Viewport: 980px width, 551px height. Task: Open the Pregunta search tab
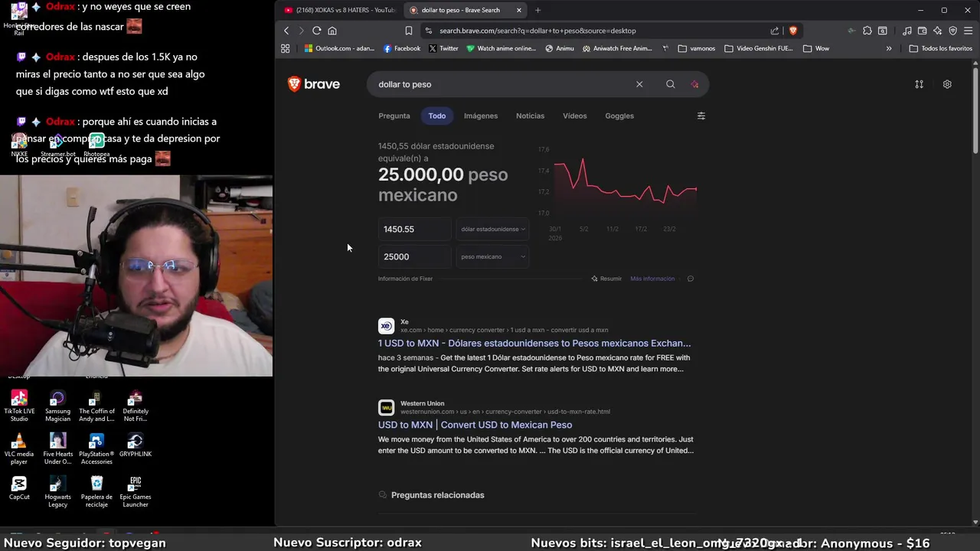coord(394,116)
